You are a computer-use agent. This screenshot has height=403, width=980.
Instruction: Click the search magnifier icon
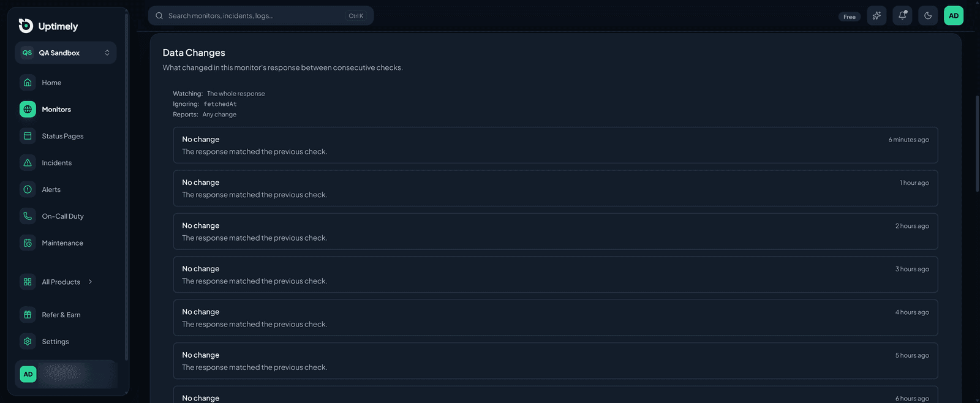click(x=159, y=16)
